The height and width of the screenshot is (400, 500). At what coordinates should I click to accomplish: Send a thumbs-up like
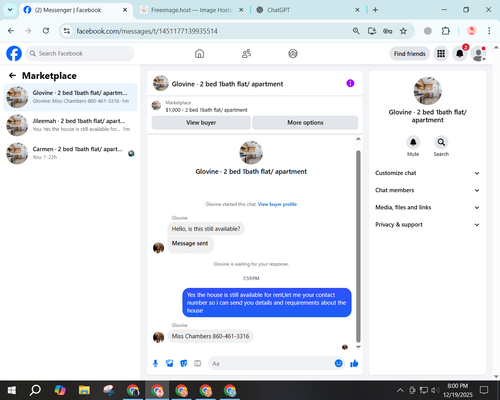[354, 363]
